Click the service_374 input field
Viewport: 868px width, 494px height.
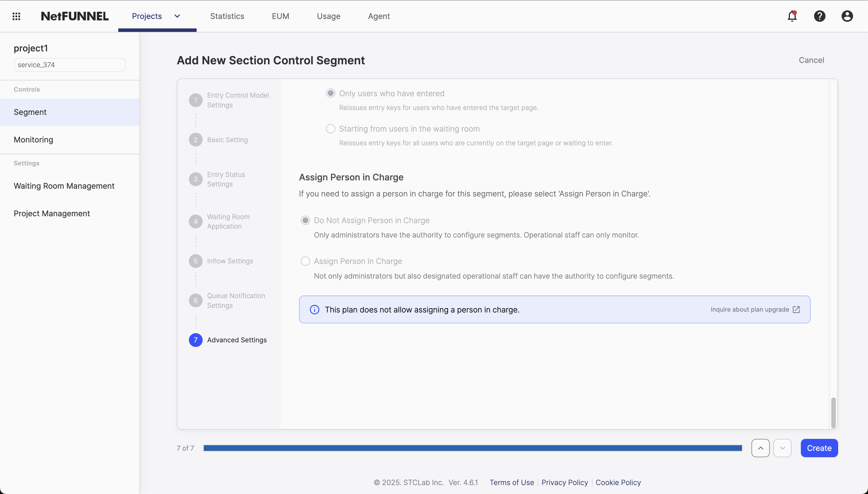(69, 64)
